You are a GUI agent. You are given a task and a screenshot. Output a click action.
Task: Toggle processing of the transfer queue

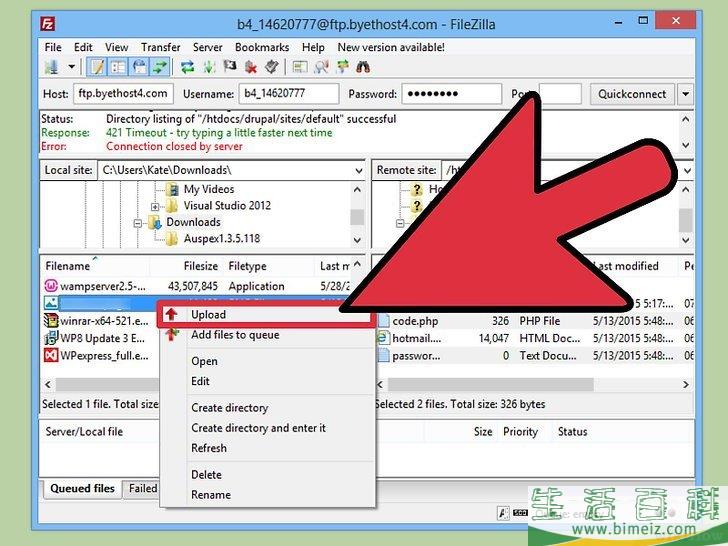[x=209, y=67]
